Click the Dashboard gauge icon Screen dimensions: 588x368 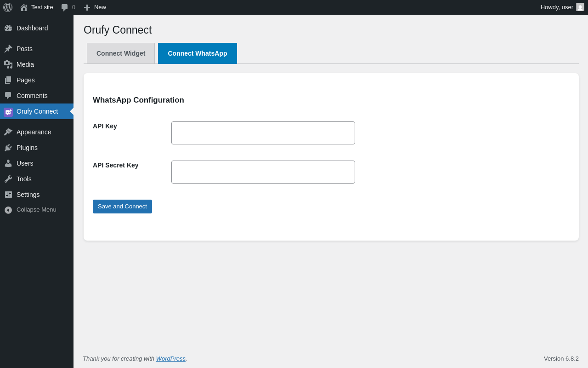point(8,28)
